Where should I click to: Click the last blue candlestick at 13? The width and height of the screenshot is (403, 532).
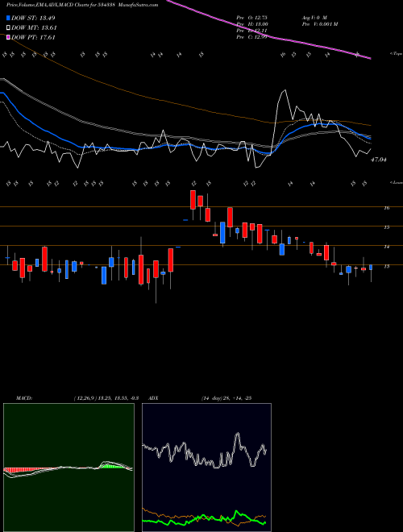tap(371, 268)
